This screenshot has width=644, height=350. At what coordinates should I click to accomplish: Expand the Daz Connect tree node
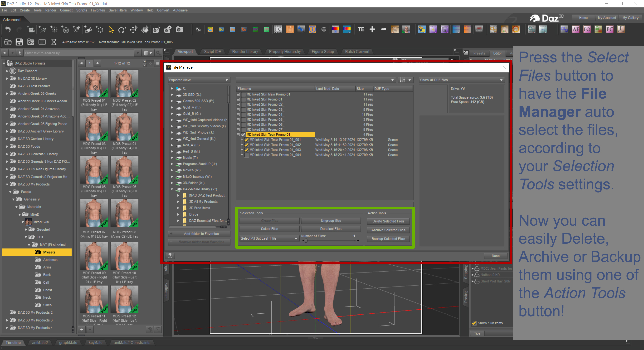[x=7, y=71]
